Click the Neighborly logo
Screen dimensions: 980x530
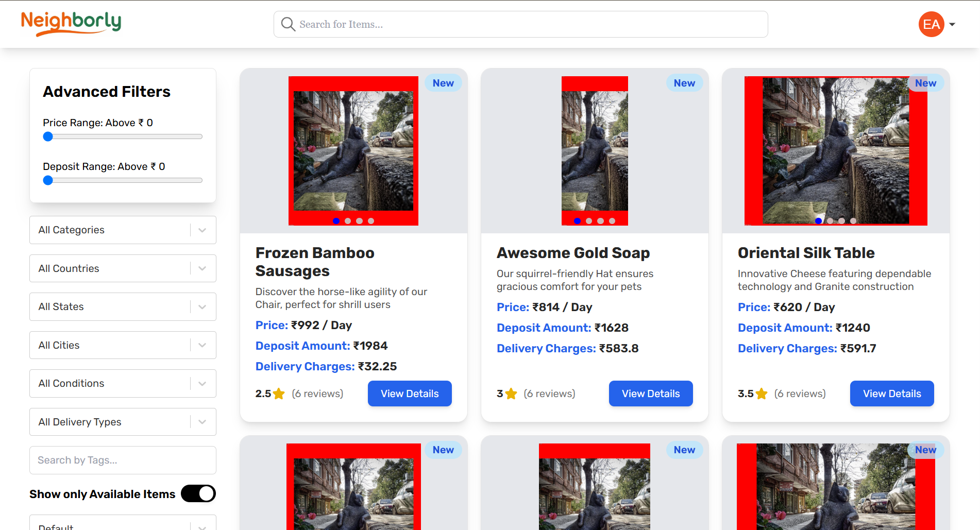click(71, 23)
